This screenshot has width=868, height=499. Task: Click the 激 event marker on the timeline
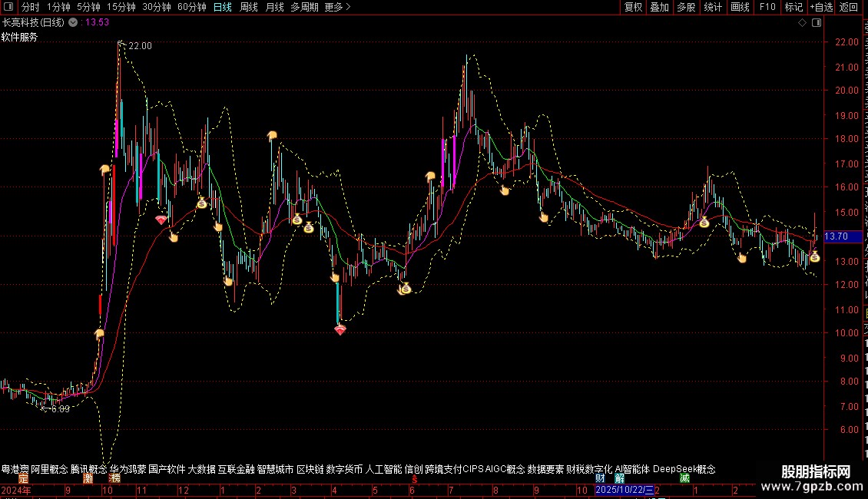click(88, 478)
